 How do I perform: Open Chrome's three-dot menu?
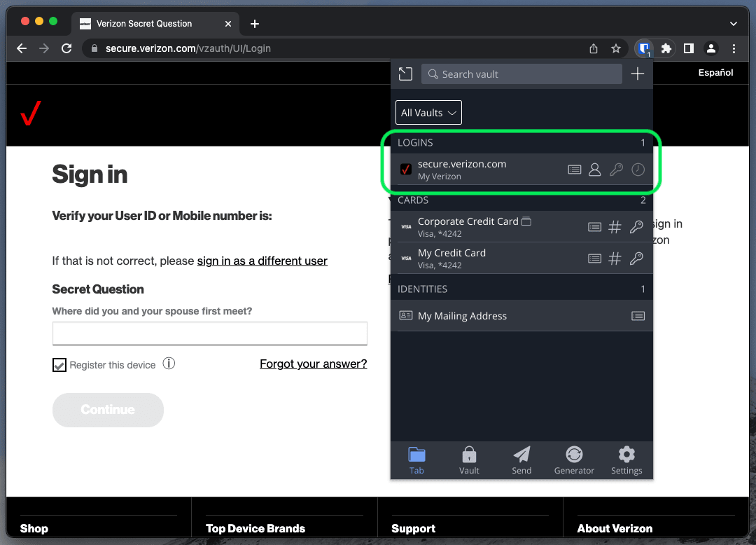734,48
